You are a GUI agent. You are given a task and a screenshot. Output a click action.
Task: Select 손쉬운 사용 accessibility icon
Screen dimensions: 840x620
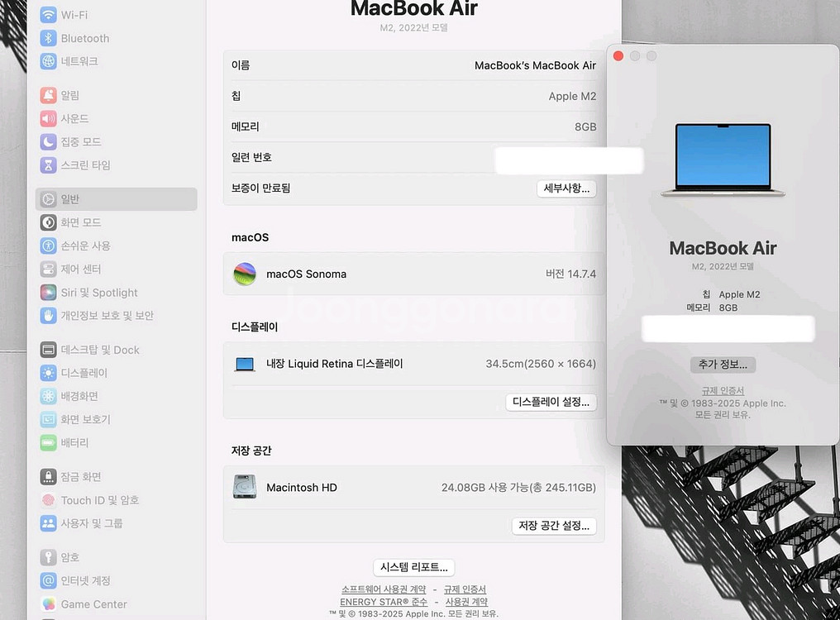pos(48,246)
